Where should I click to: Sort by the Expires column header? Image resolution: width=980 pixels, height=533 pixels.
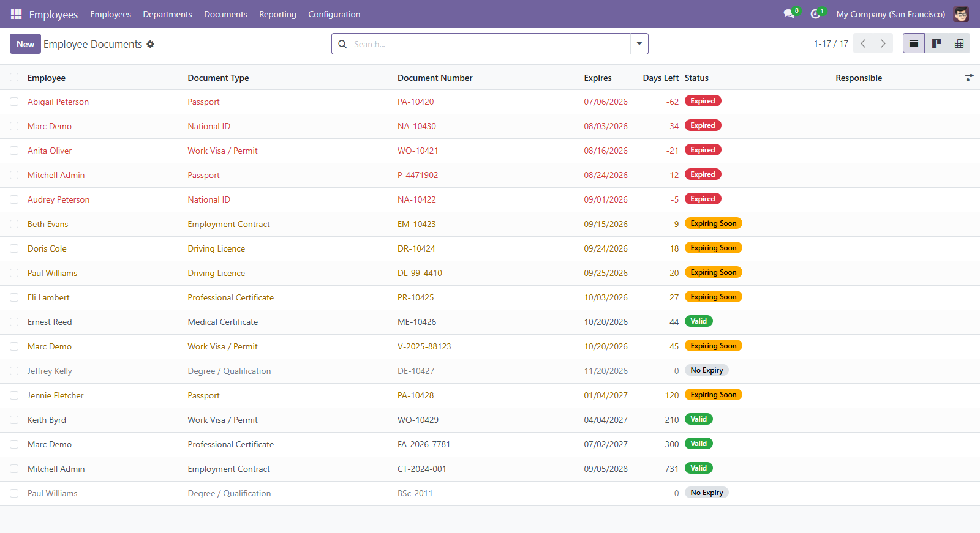[x=598, y=78]
